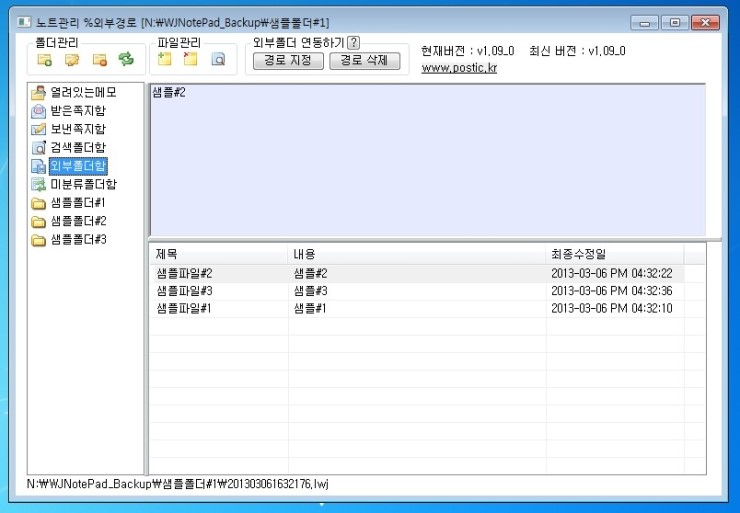
Task: Close the 노트관리 window
Action: coord(705,23)
